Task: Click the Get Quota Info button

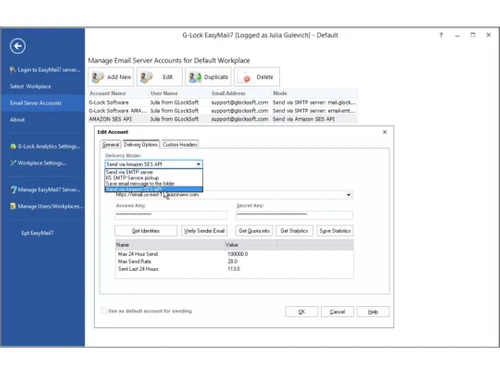Action: (x=254, y=231)
